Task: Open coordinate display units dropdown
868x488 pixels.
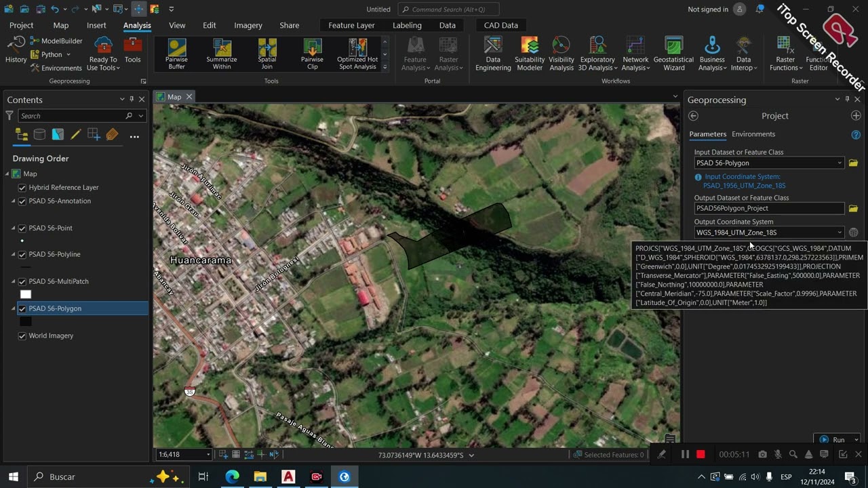Action: pos(471,455)
